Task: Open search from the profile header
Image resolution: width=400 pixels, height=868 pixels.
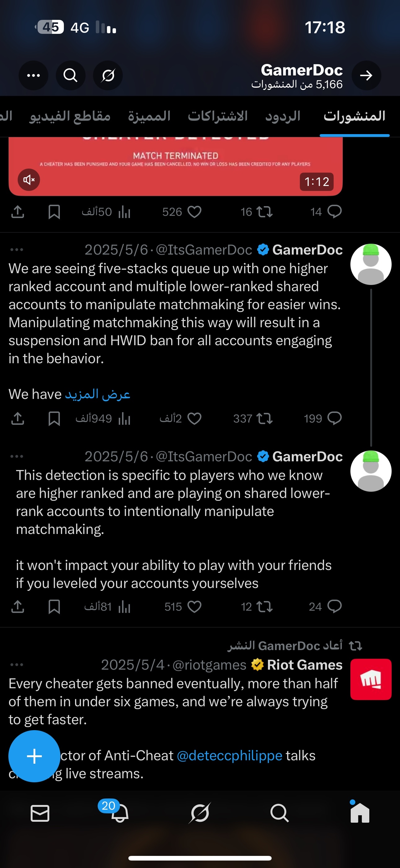Action: coord(70,75)
